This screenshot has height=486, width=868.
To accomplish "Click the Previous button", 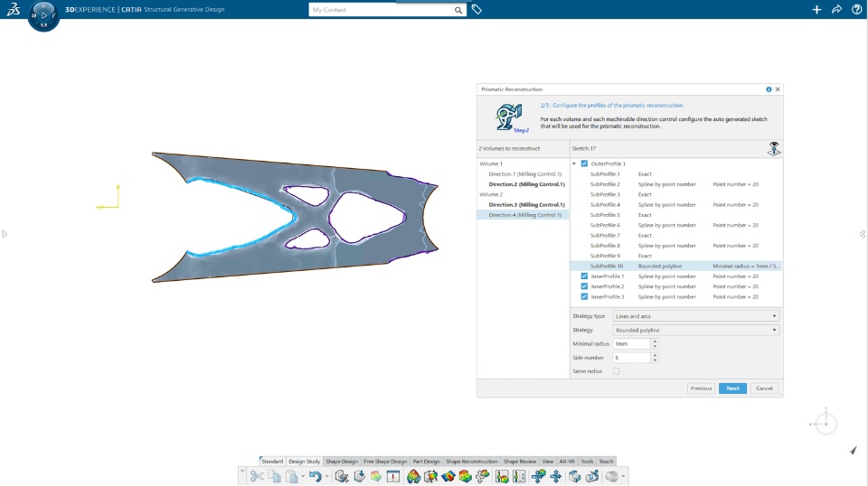I will (x=701, y=388).
